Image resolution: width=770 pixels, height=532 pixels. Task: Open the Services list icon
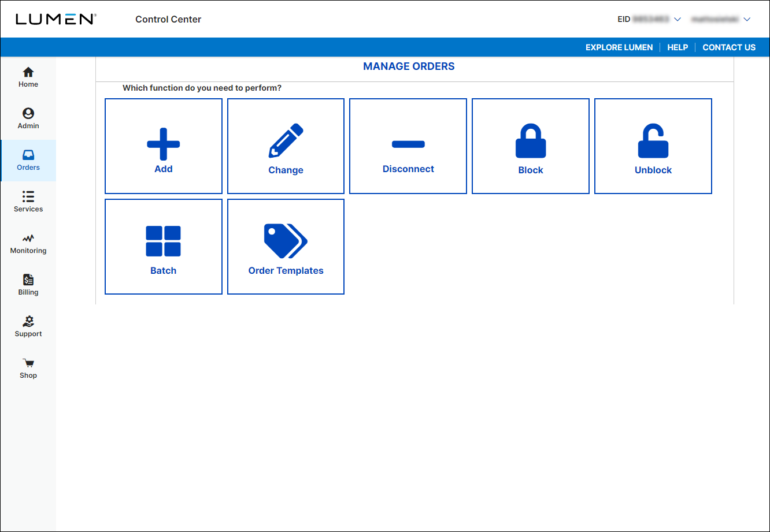[x=28, y=196]
